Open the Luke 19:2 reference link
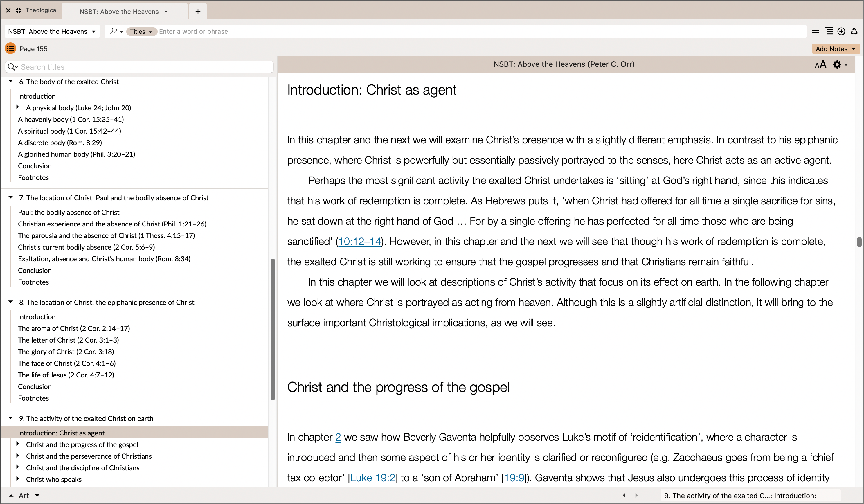864x504 pixels. [373, 478]
